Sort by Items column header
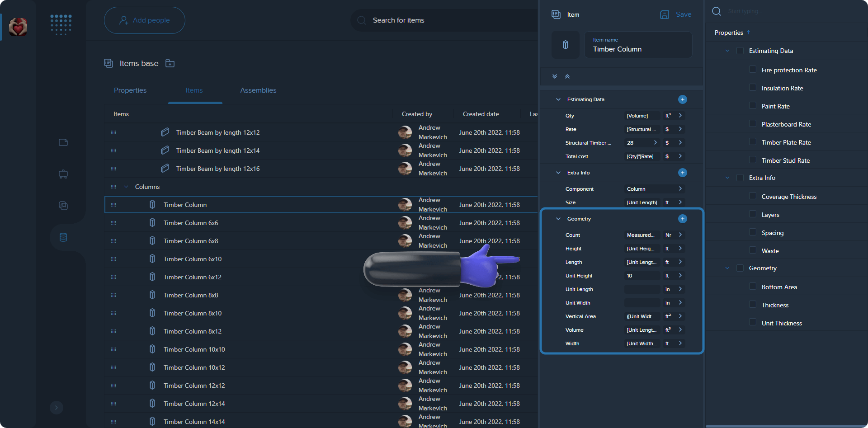The image size is (868, 428). (121, 114)
